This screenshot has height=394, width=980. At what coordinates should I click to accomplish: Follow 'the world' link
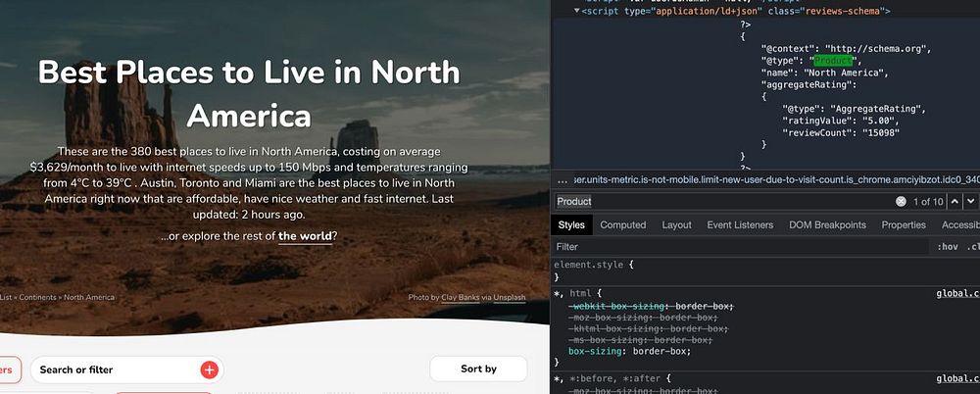pos(305,236)
